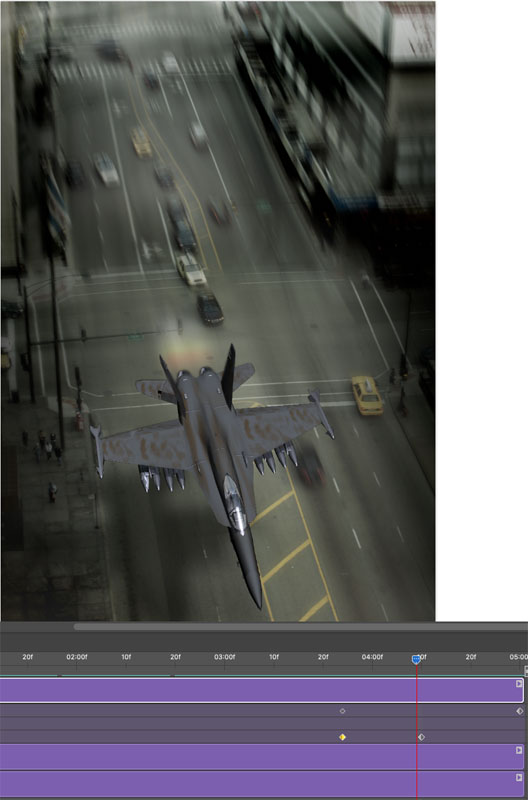528x800 pixels.
Task: Select the keyframe next to the red playhead line
Action: coord(421,737)
